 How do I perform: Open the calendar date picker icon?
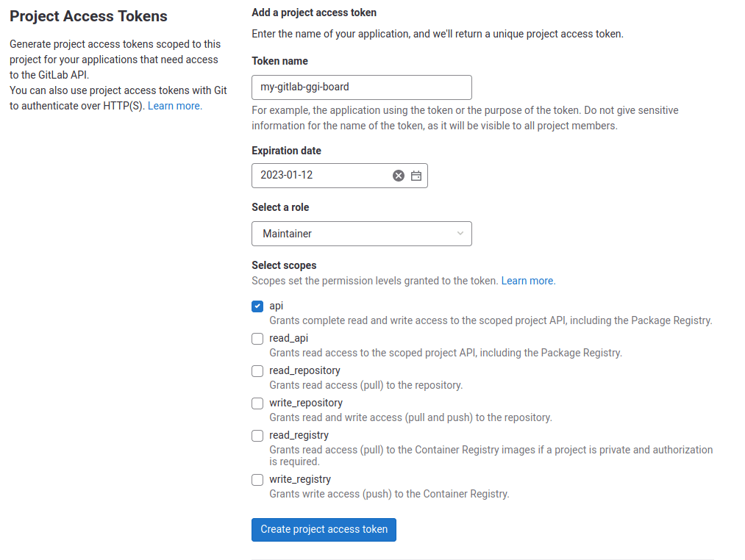[x=416, y=176]
